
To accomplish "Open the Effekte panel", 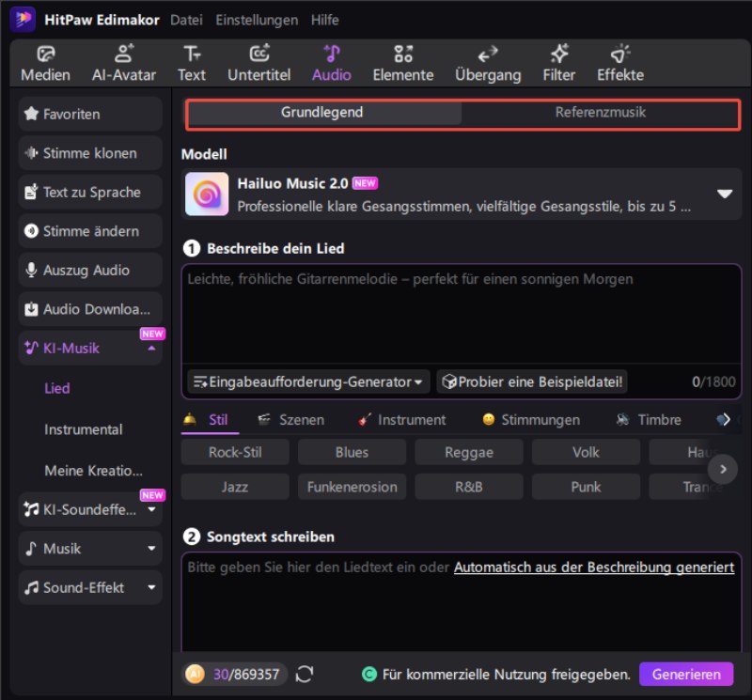I will point(619,63).
